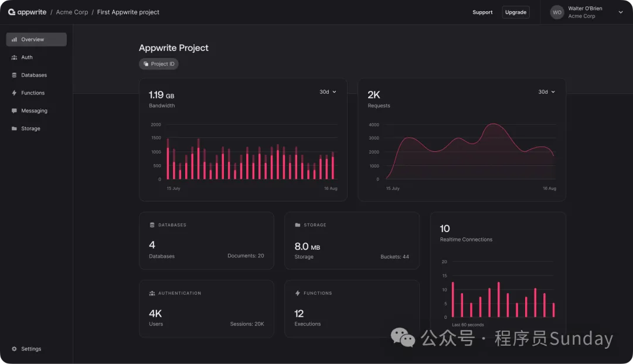The height and width of the screenshot is (364, 633).
Task: Open the Support link in header
Action: [x=482, y=12]
